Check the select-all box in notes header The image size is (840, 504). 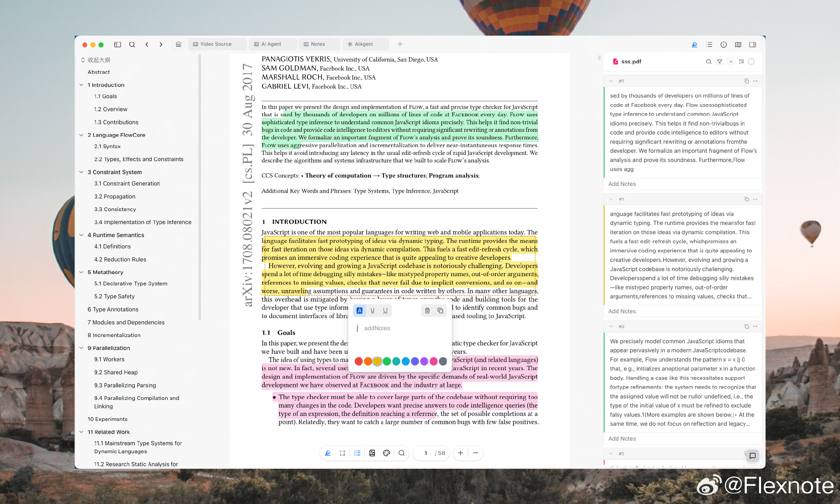(x=751, y=62)
